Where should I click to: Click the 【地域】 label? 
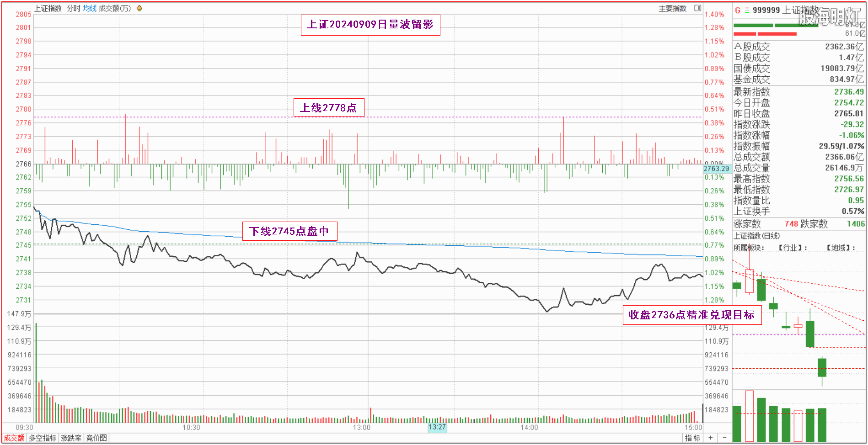click(x=841, y=248)
